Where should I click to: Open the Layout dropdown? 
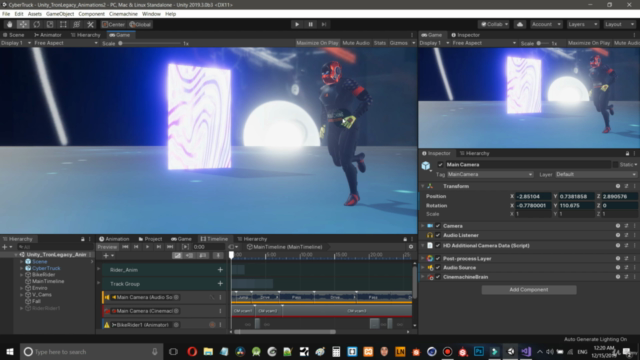click(x=619, y=24)
